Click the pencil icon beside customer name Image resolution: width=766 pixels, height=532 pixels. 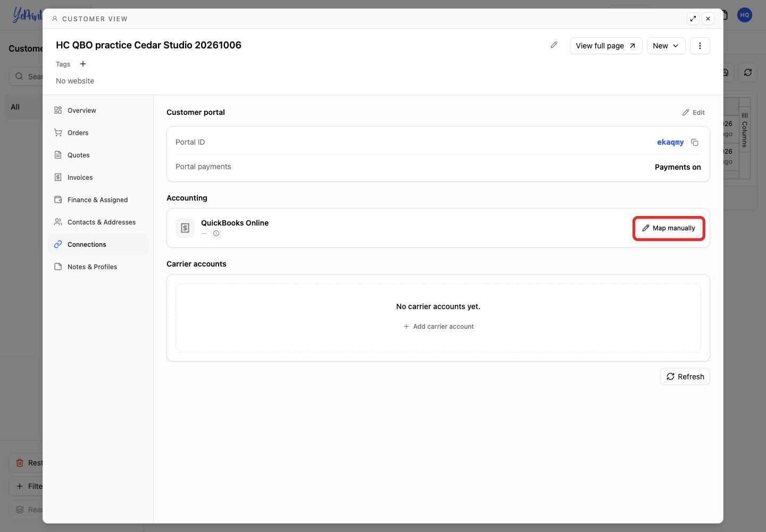click(554, 45)
